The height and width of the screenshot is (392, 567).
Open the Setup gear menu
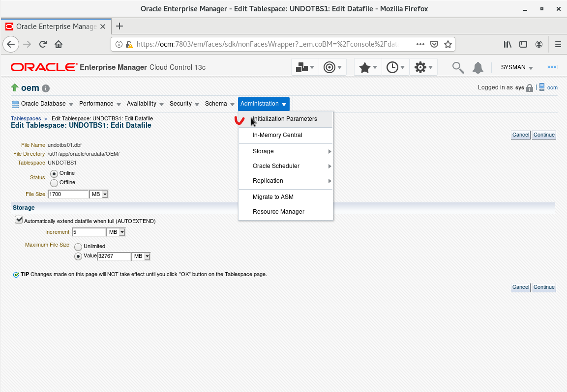pyautogui.click(x=423, y=67)
